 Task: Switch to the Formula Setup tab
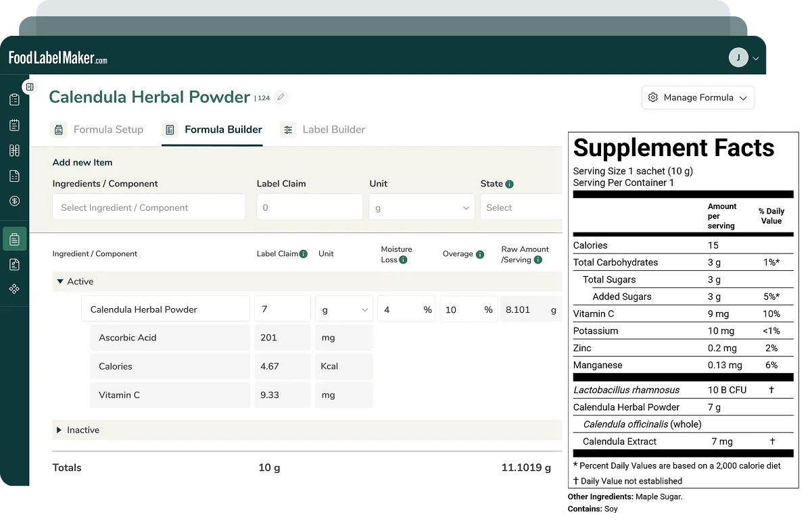tap(97, 130)
